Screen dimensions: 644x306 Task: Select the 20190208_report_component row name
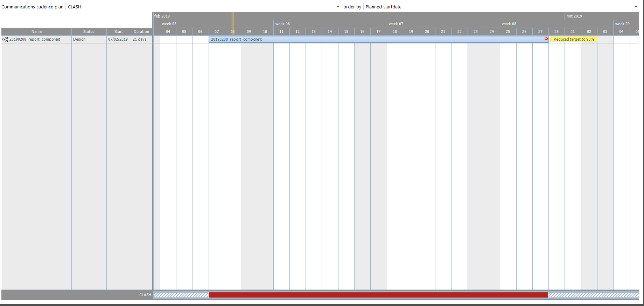tap(35, 40)
